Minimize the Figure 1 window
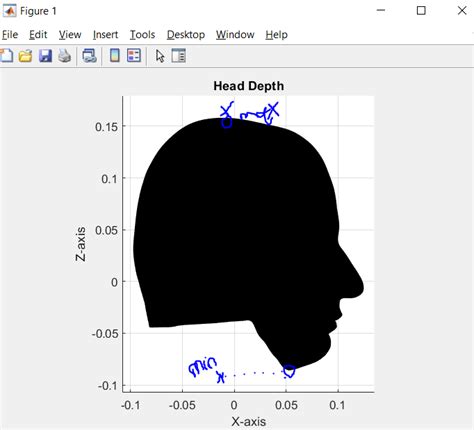The image size is (474, 430). (381, 11)
